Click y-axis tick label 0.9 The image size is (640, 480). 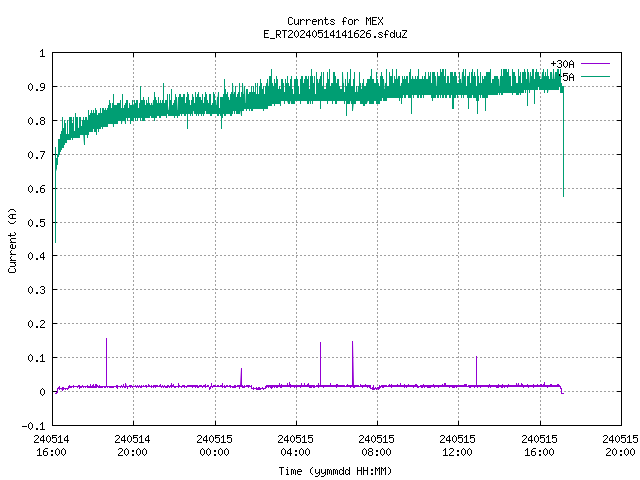click(x=36, y=87)
